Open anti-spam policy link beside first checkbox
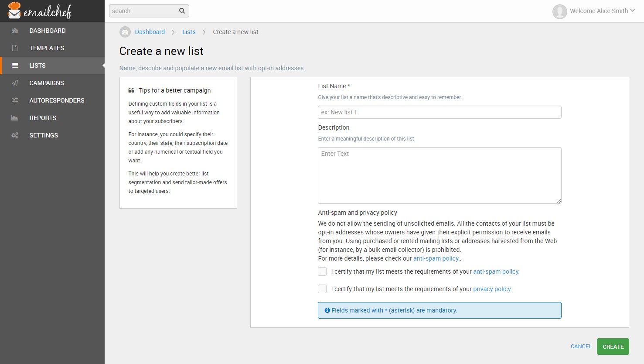The image size is (644, 364). 496,271
